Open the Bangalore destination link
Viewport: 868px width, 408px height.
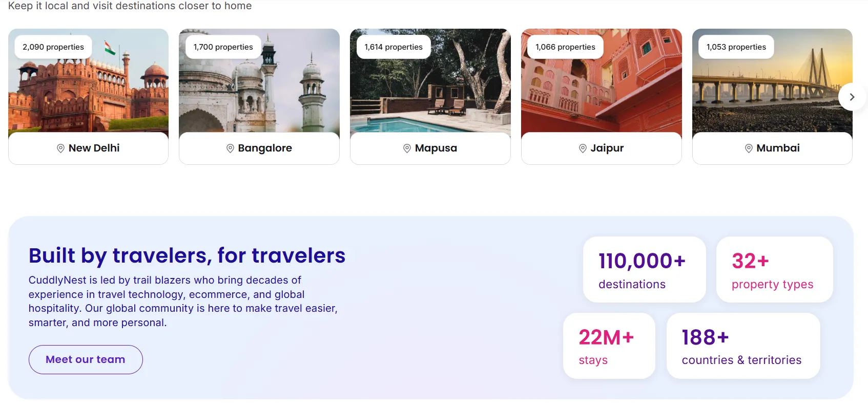pyautogui.click(x=265, y=148)
